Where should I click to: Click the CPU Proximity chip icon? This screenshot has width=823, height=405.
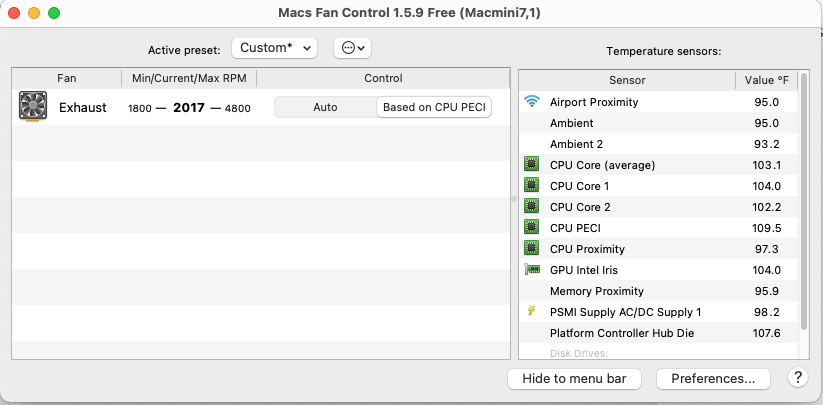point(531,249)
